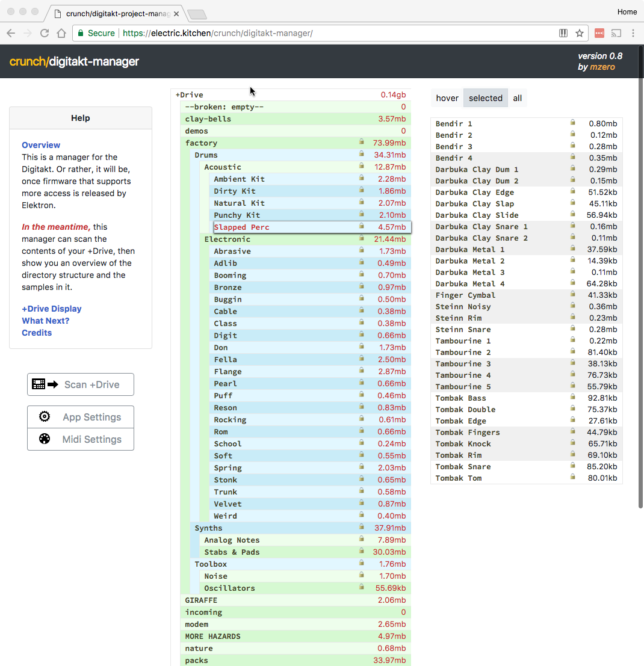The width and height of the screenshot is (644, 666).
Task: Open the +Drive Display help link
Action: (52, 309)
